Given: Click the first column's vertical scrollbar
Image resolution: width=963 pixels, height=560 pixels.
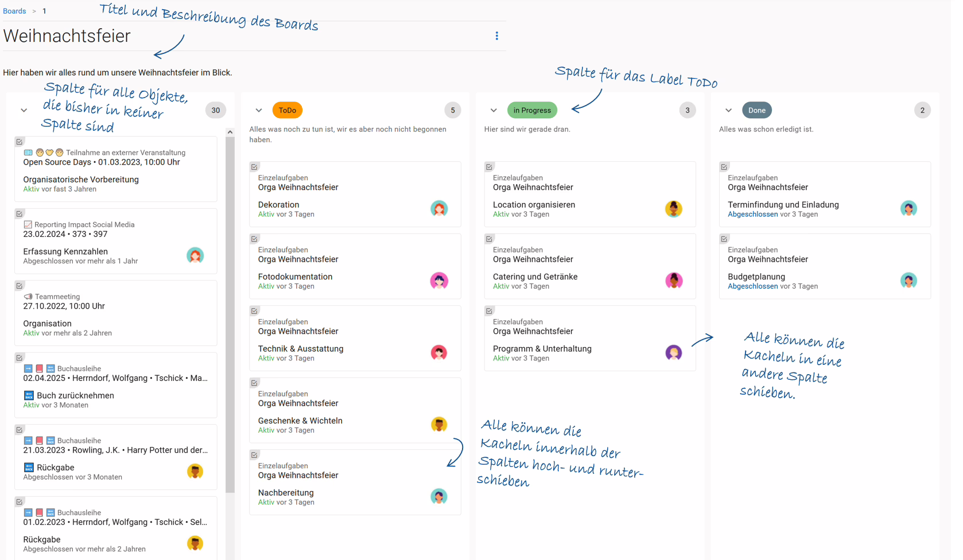Looking at the screenshot, I should pyautogui.click(x=230, y=310).
